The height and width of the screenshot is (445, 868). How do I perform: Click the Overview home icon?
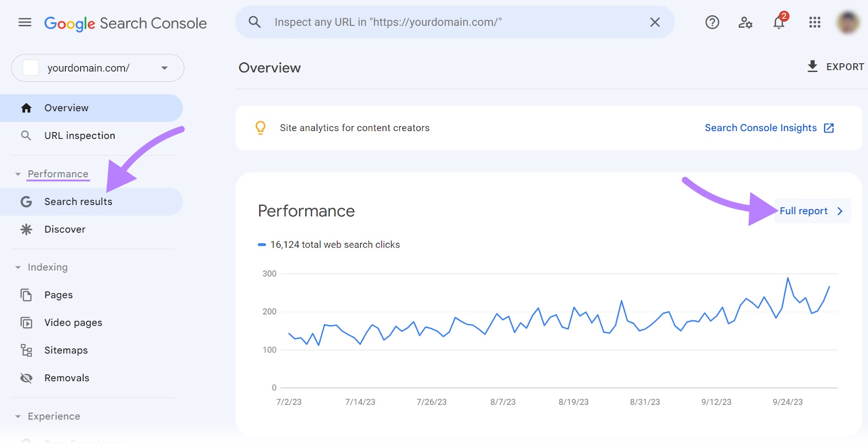[26, 108]
